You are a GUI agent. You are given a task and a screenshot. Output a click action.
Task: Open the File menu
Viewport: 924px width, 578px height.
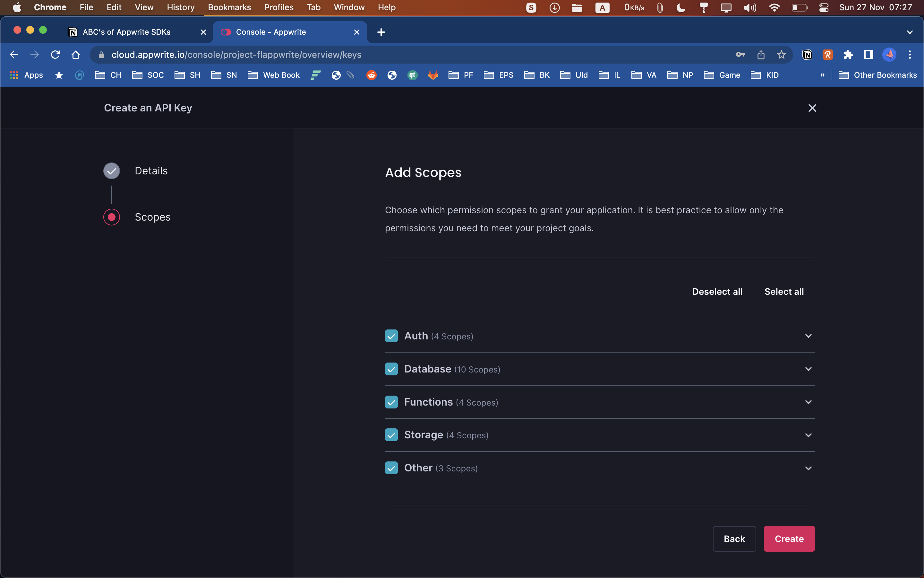pyautogui.click(x=86, y=7)
